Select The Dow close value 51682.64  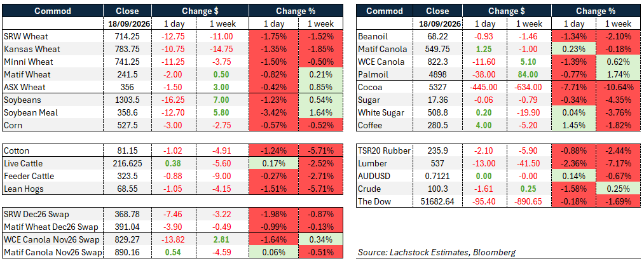click(437, 201)
